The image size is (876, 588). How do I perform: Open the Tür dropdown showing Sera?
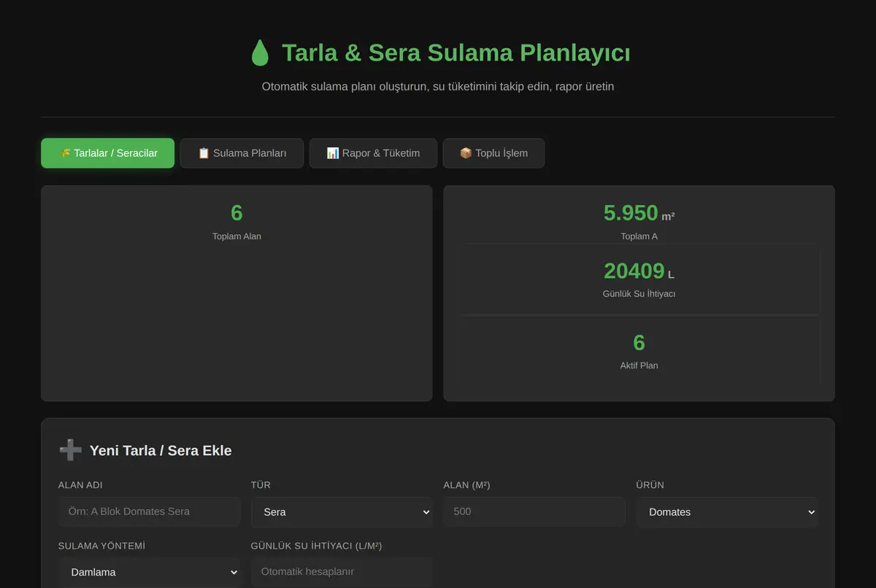(342, 512)
